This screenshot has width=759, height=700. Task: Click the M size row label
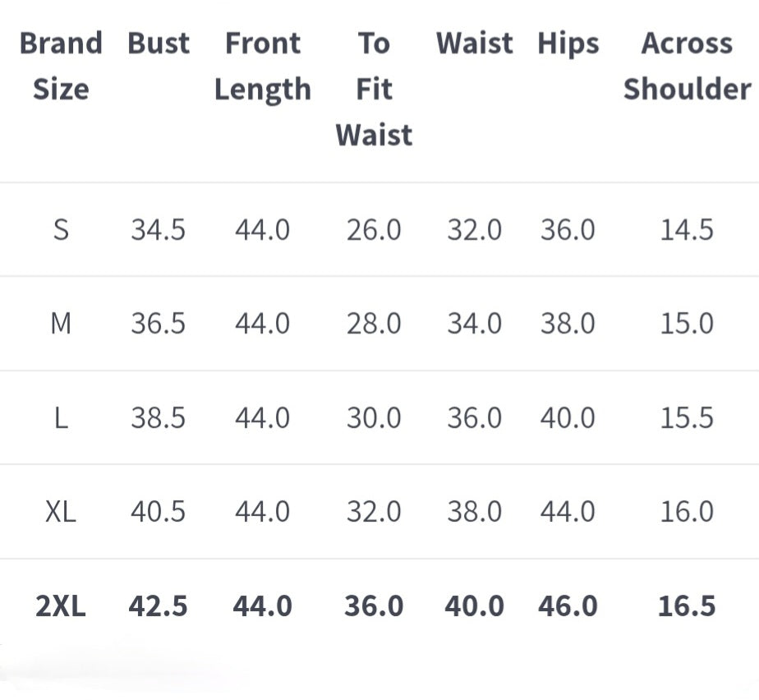61,324
